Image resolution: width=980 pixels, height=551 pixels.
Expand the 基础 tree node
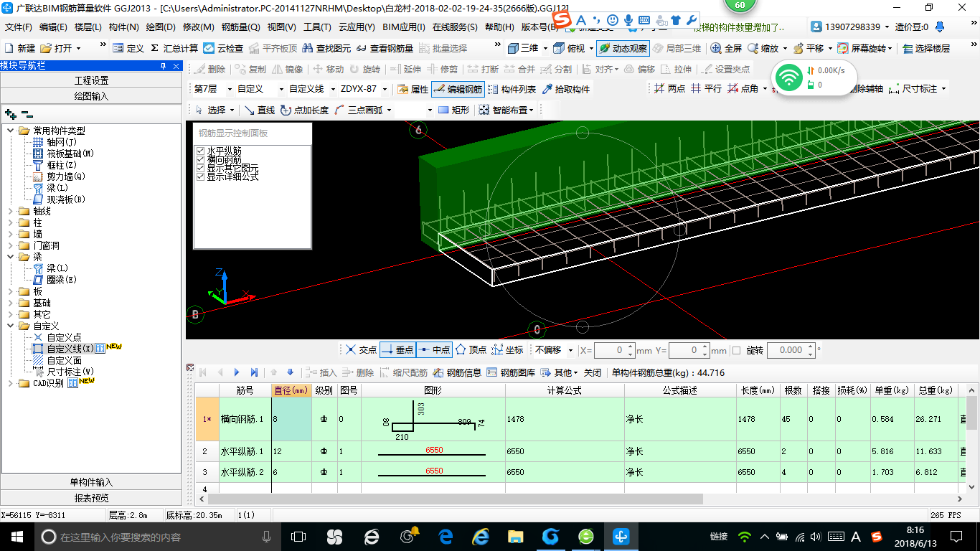(x=11, y=303)
